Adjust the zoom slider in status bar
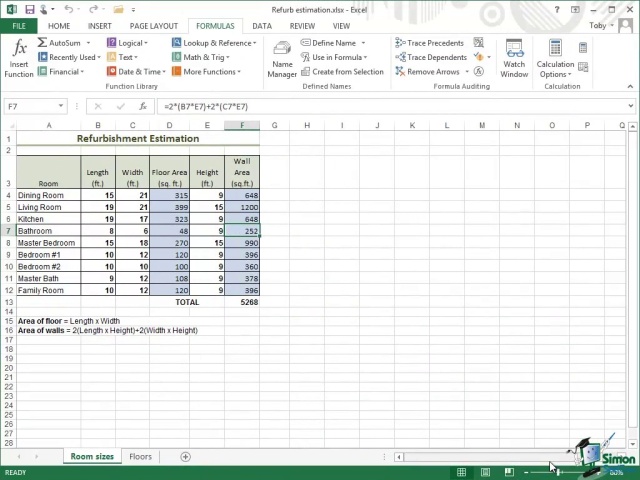Image resolution: width=640 pixels, height=480 pixels. (x=558, y=472)
